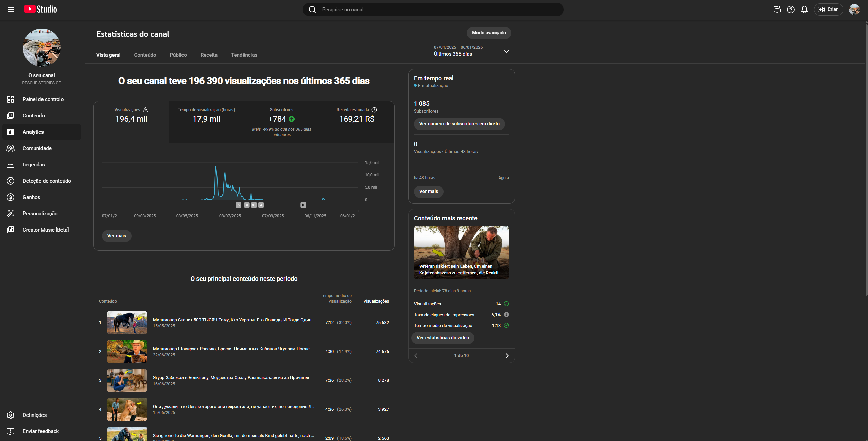This screenshot has width=868, height=441.
Task: Open Personalização with the wand icon
Action: tap(40, 214)
